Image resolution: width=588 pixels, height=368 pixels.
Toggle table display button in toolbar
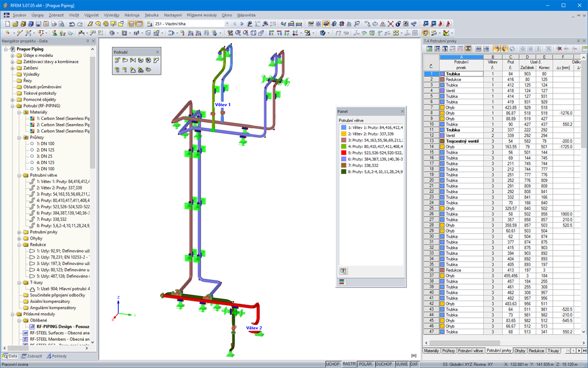tap(139, 24)
